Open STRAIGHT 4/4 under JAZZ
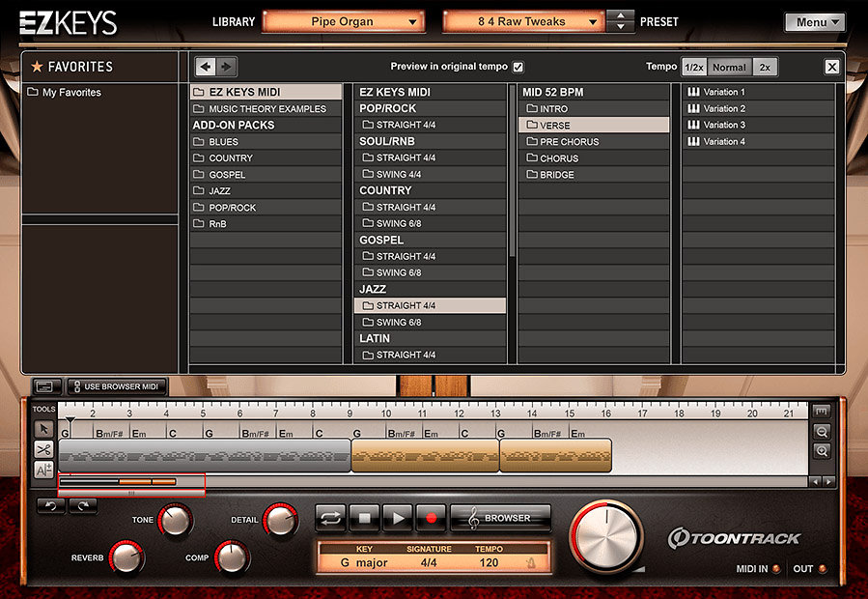 click(x=430, y=305)
